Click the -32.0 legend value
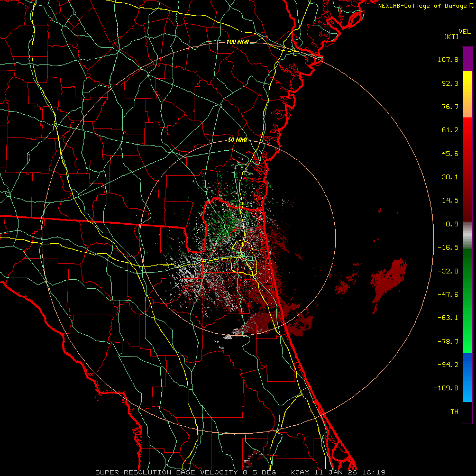 coord(448,271)
